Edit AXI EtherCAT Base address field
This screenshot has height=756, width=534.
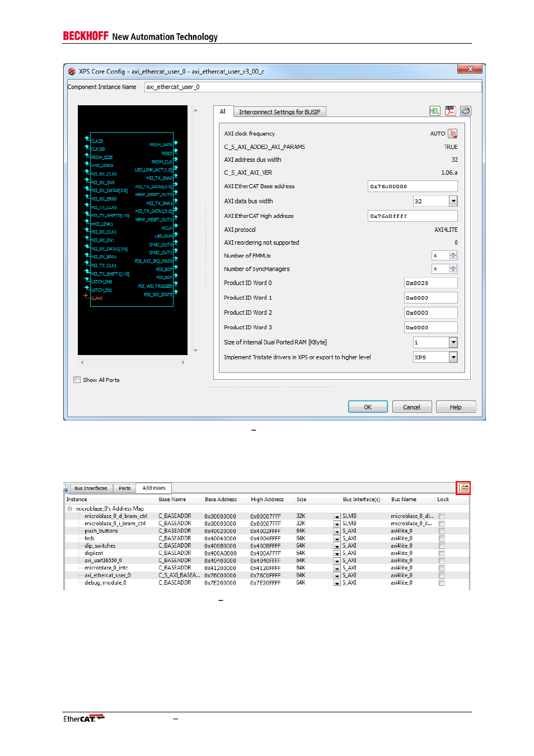[413, 186]
